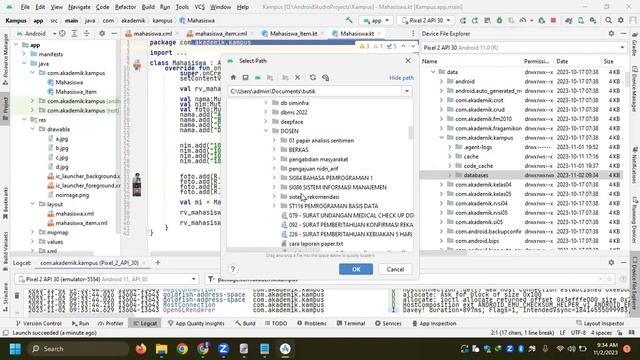
Task: Open Pixel 2 API 30 device dropdown
Action: pos(426,20)
